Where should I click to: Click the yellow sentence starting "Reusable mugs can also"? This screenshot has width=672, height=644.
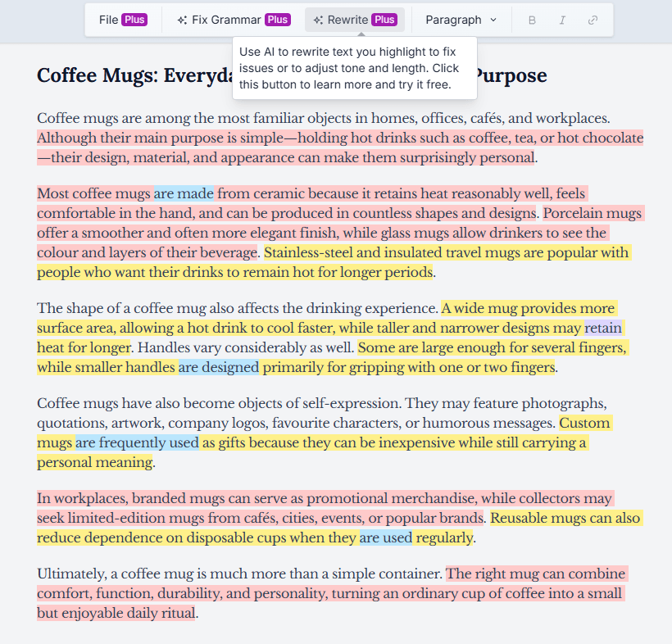pyautogui.click(x=340, y=528)
